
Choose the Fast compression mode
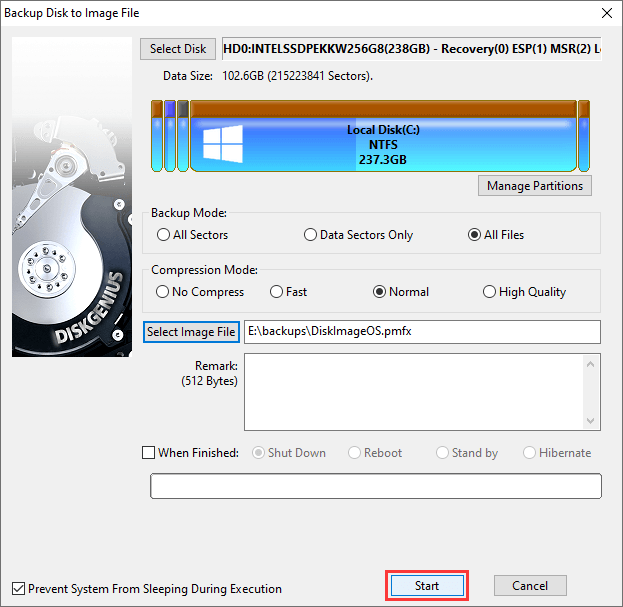tap(277, 292)
